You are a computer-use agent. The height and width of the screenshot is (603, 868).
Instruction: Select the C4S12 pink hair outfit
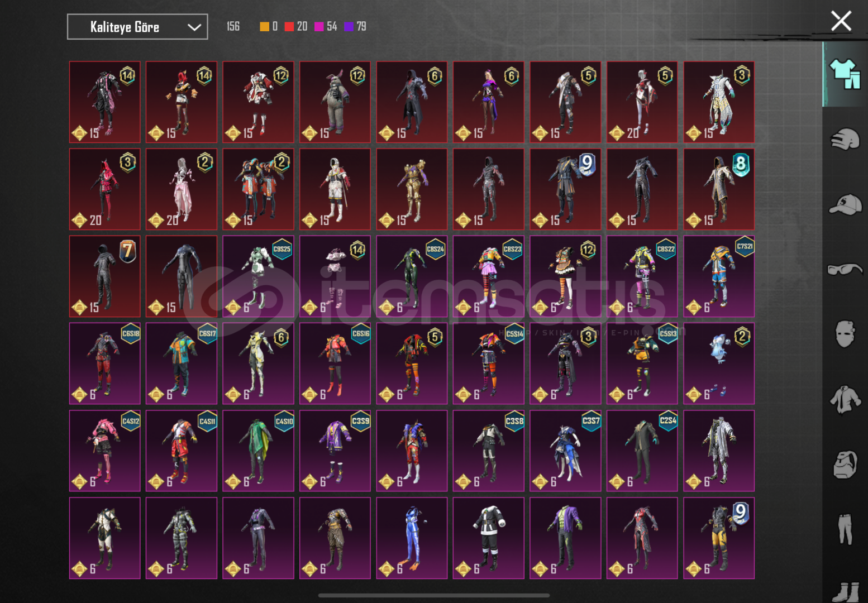104,451
